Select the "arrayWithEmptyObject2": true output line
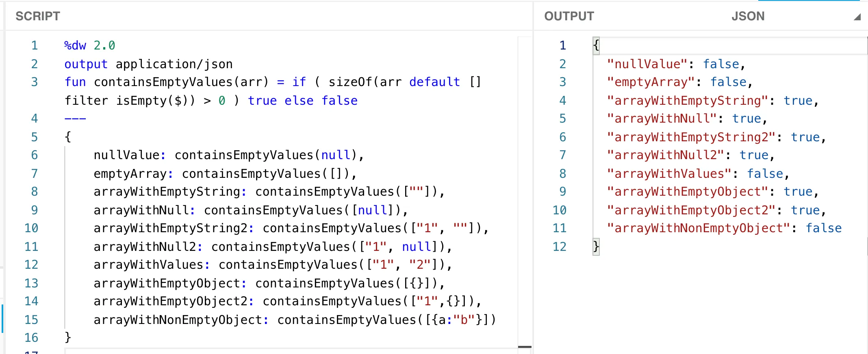Viewport: 868px width, 354px height. (x=716, y=210)
